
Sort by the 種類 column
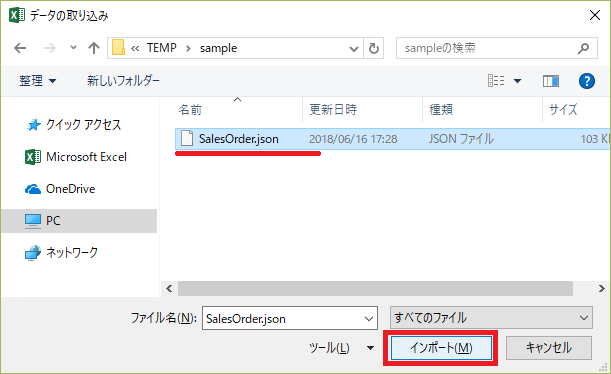point(441,109)
